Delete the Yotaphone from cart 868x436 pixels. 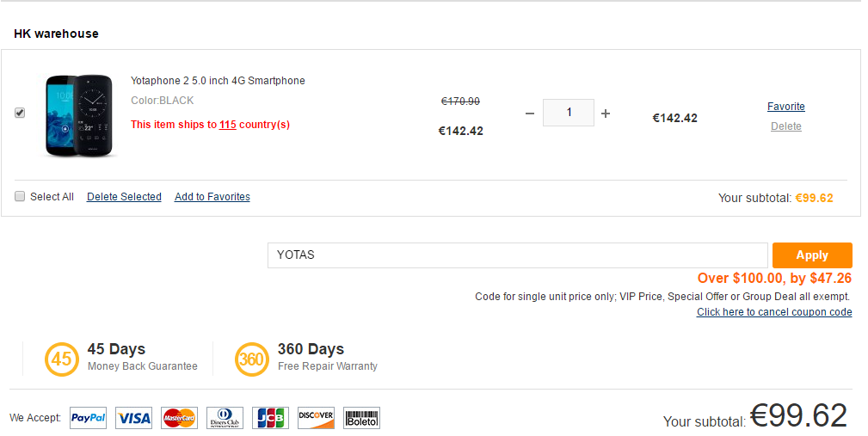pos(786,126)
